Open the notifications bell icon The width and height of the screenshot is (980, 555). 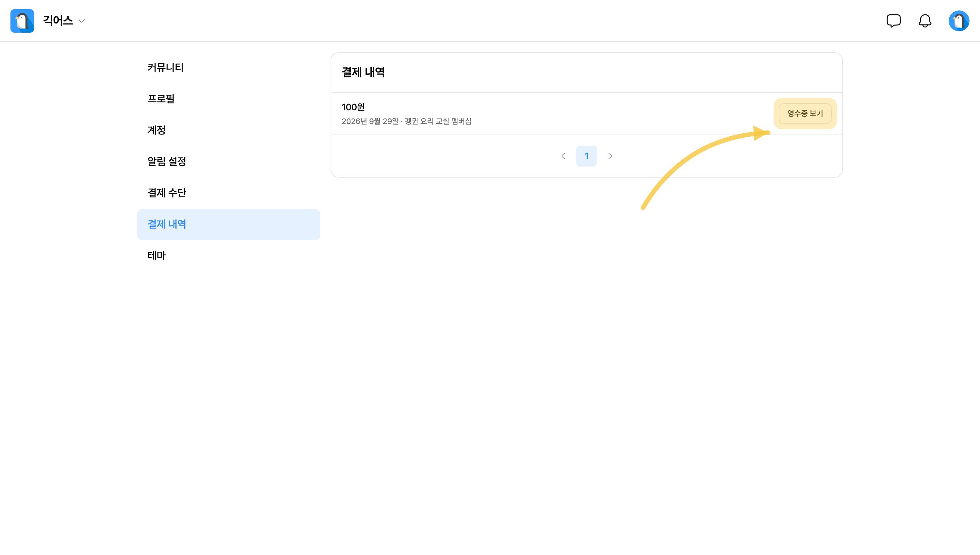pyautogui.click(x=925, y=21)
